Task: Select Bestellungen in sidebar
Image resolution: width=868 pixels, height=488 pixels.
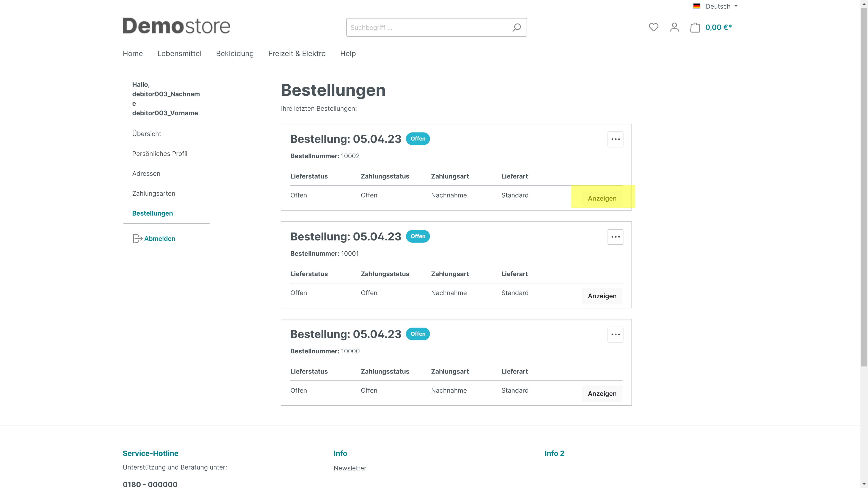Action: (152, 213)
